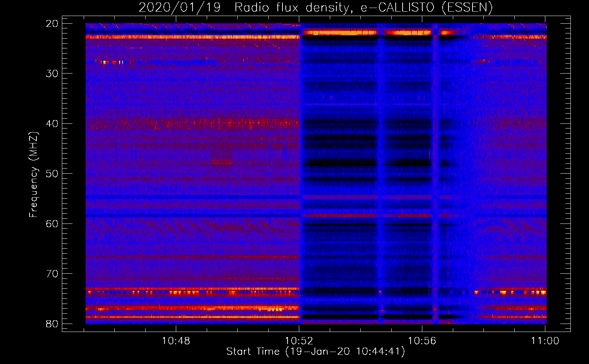Image resolution: width=589 pixels, height=364 pixels.
Task: Click the plot title '2020/01/19 Radio flux density'
Action: tap(316, 7)
